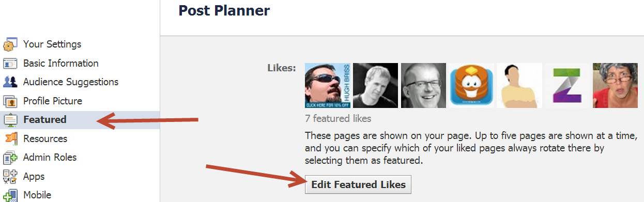Go to Basic Information section

61,63
